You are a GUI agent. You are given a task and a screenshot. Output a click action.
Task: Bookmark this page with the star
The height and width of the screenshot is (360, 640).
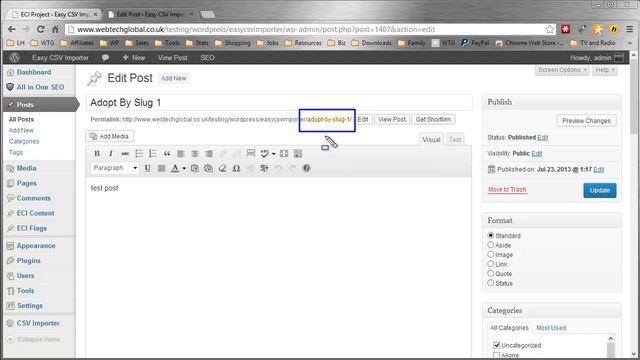(550, 29)
